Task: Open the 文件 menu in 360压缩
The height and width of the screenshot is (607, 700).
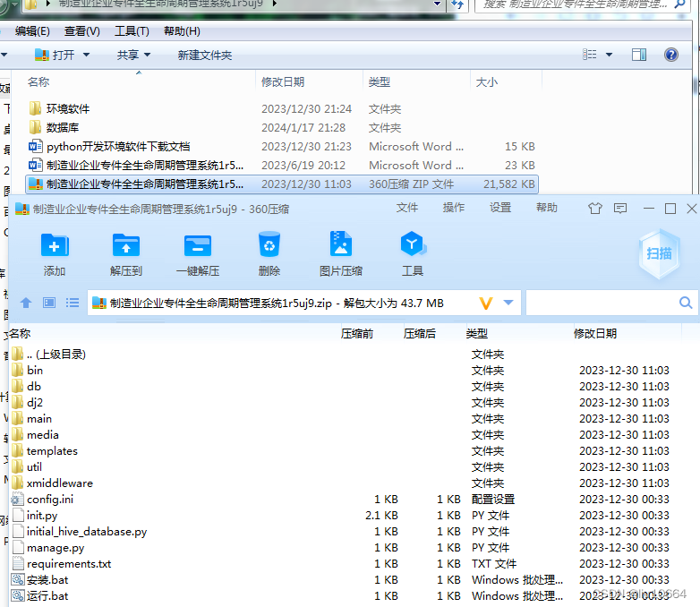Action: pyautogui.click(x=407, y=208)
